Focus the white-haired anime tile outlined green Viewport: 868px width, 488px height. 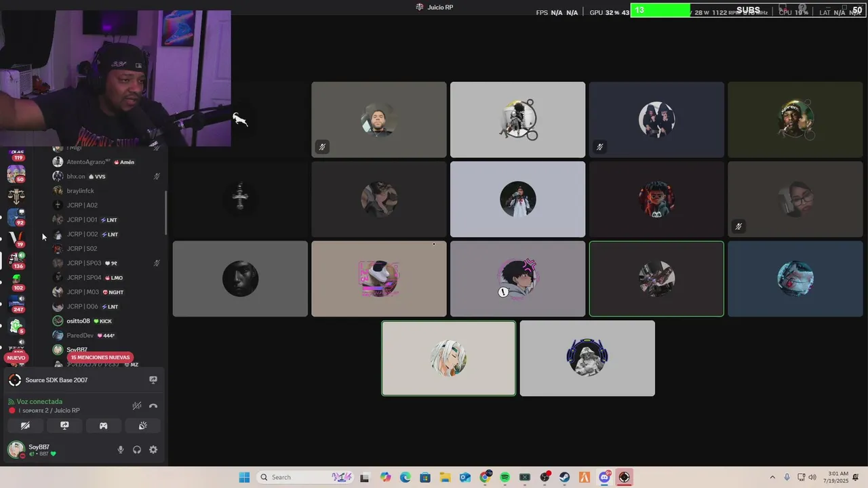coord(449,358)
